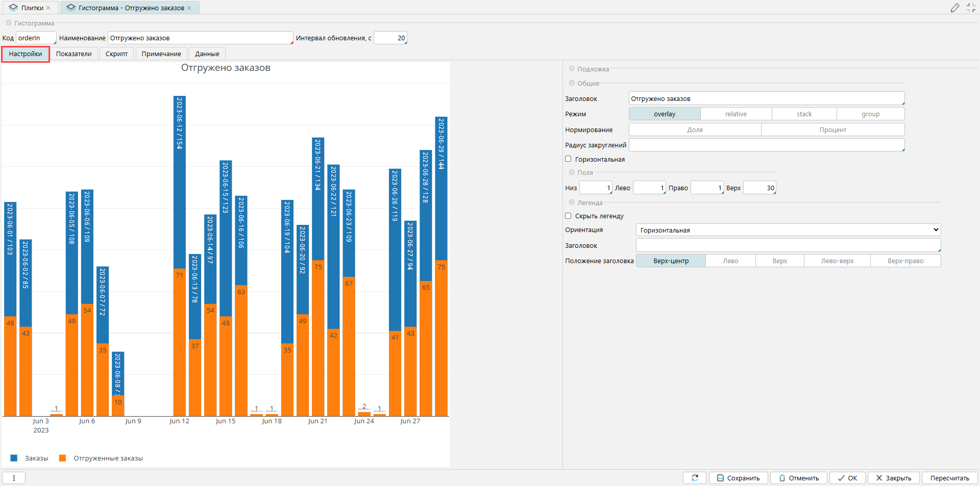Screen dimensions: 980x486
Task: Click the Радиус закруглений input field
Action: pyautogui.click(x=766, y=145)
